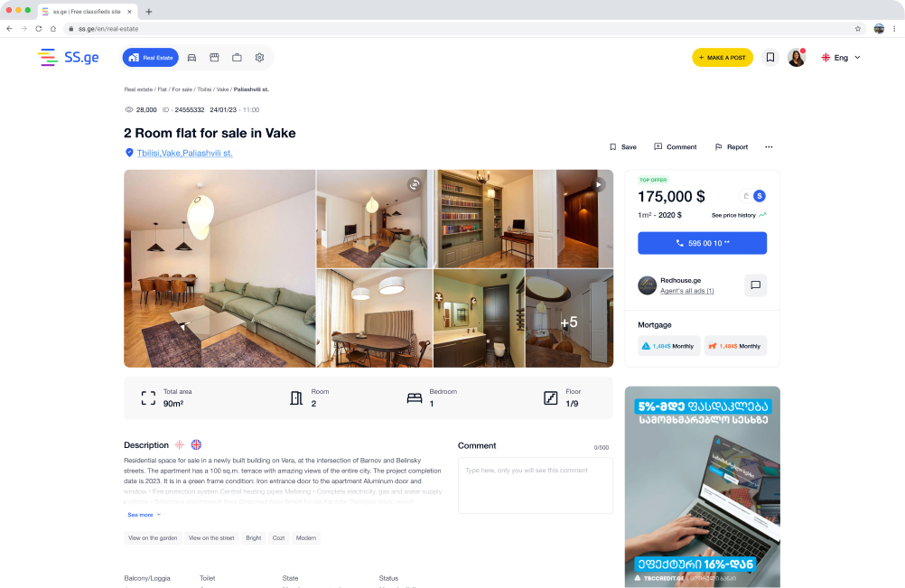Open chat with Redhouse.ge agent
Screen dimensions: 905x588
[x=755, y=285]
